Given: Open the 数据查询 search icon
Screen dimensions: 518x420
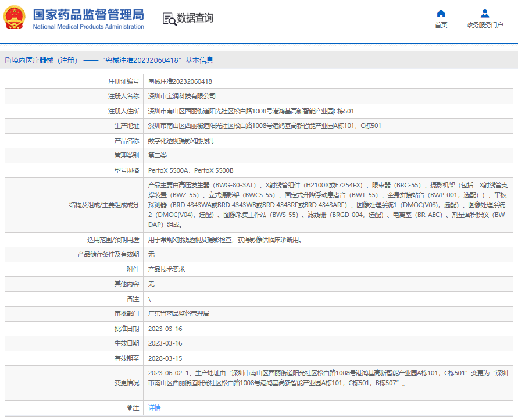Looking at the screenshot, I should [170, 19].
